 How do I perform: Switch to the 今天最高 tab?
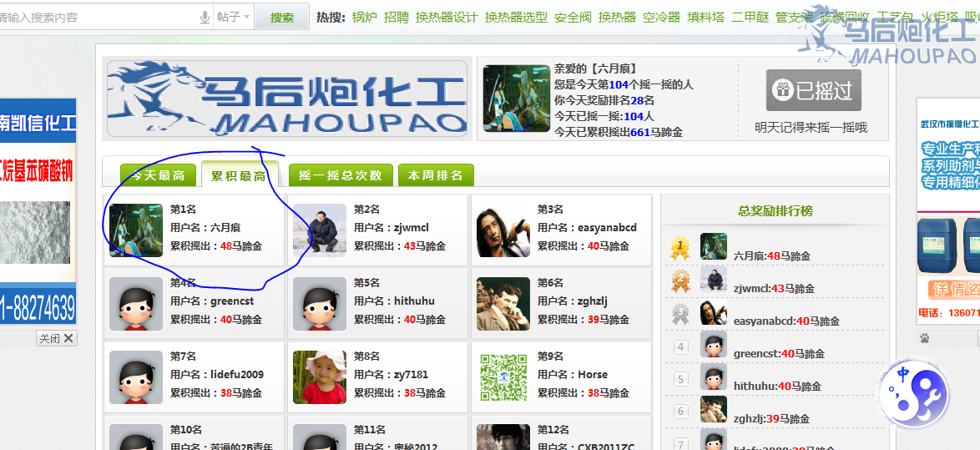pos(159,175)
